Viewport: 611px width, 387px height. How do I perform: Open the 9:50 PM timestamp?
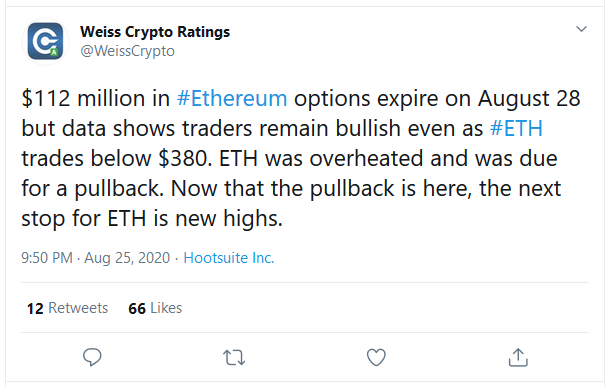point(47,258)
